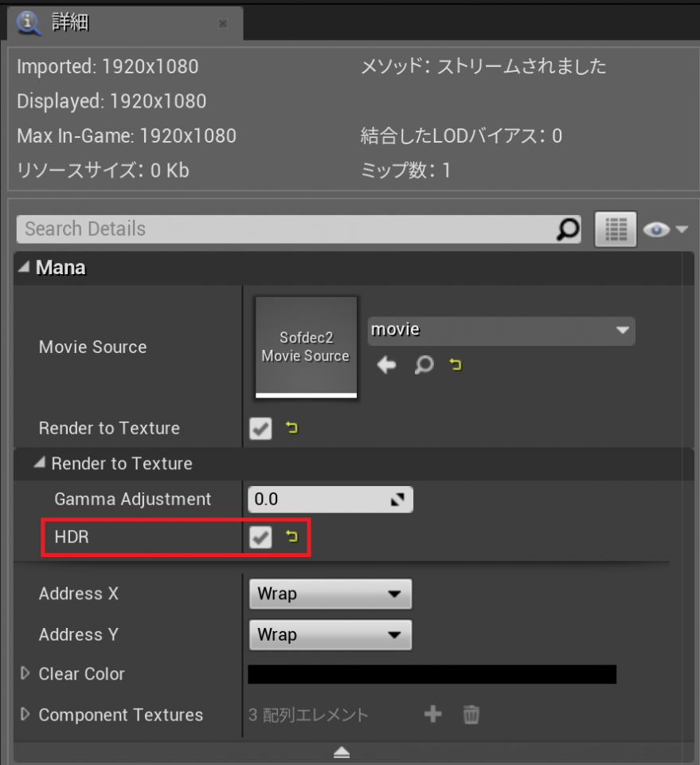Viewport: 700px width, 765px height.
Task: Click the search magnifier in Search Details
Action: (x=568, y=229)
